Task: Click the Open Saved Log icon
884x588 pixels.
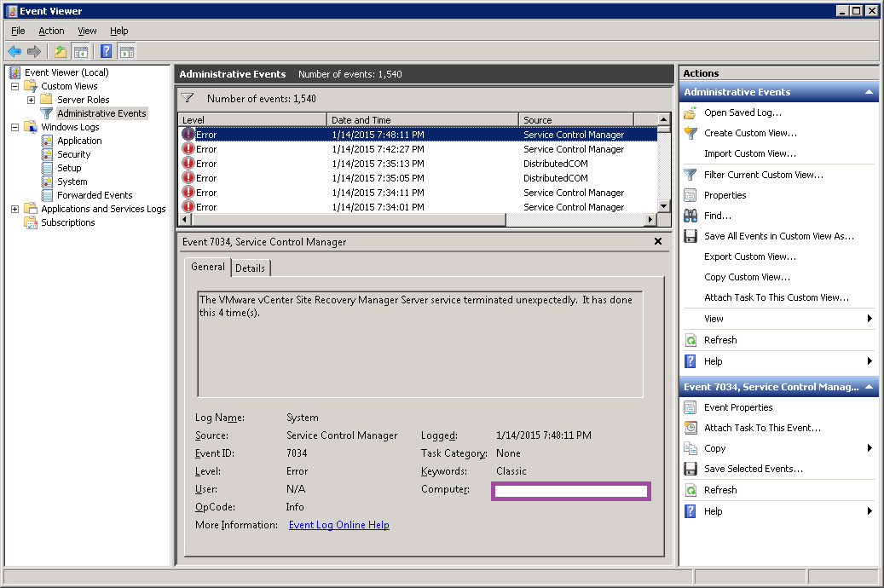Action: pyautogui.click(x=690, y=112)
